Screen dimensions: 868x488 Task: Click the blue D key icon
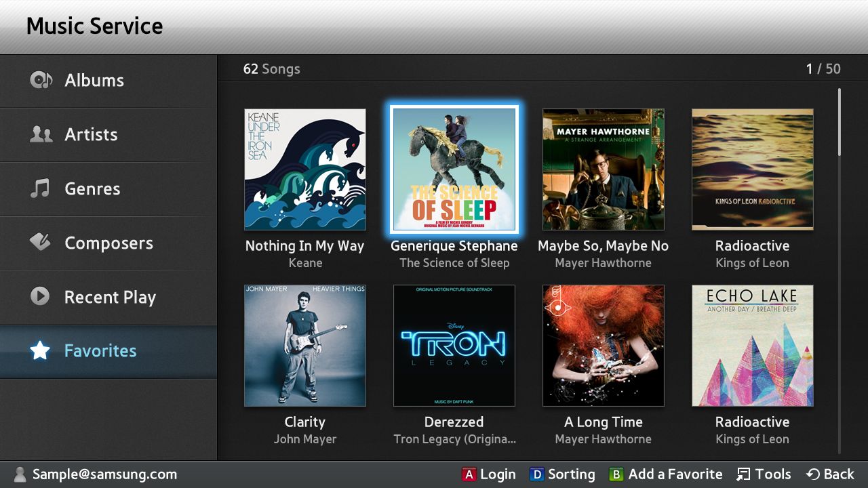(x=537, y=474)
